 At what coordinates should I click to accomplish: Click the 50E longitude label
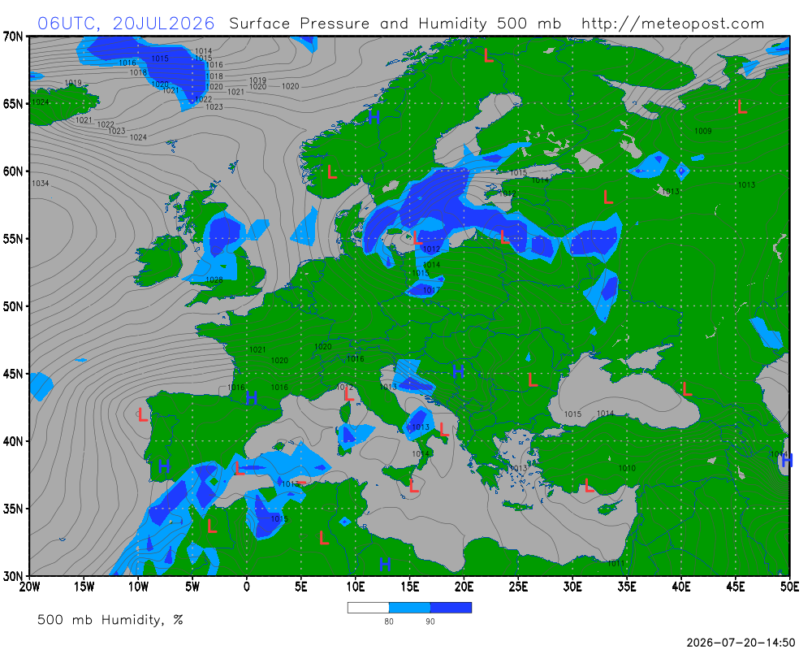pyautogui.click(x=790, y=587)
